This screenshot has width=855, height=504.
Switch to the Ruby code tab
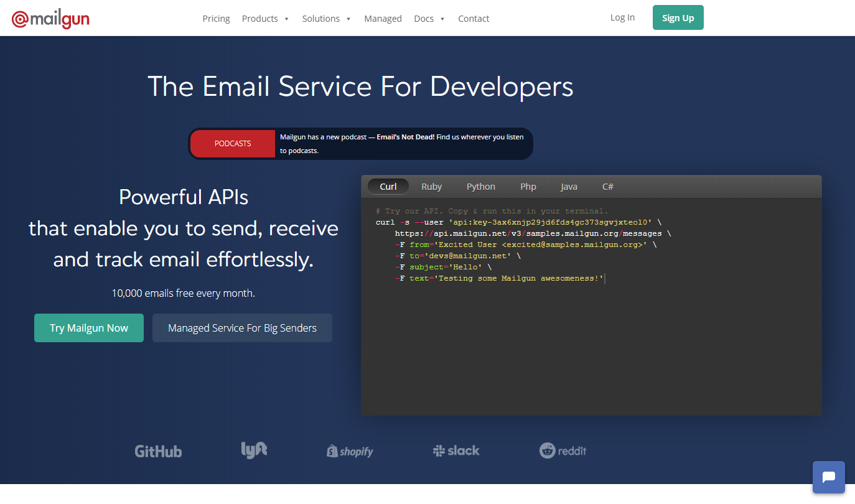431,187
